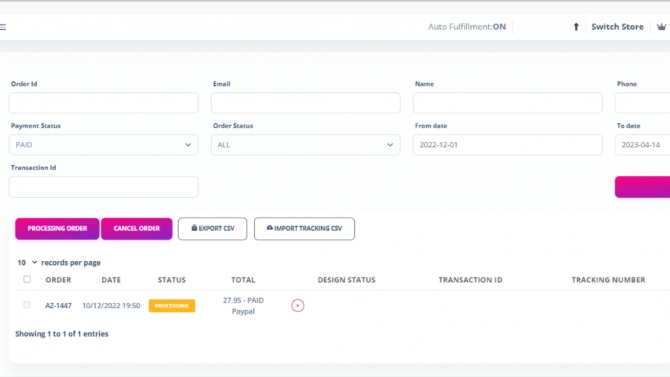Click the Processing Order button
This screenshot has width=670, height=377.
tap(57, 229)
